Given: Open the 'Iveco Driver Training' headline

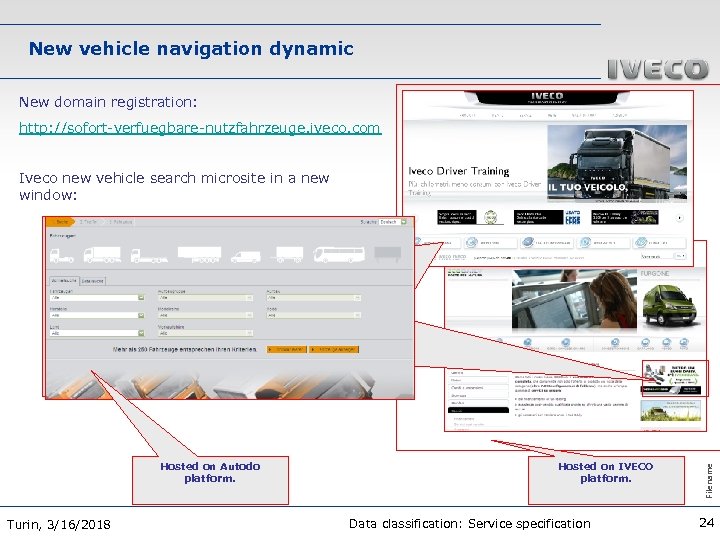Looking at the screenshot, I should 459,171.
